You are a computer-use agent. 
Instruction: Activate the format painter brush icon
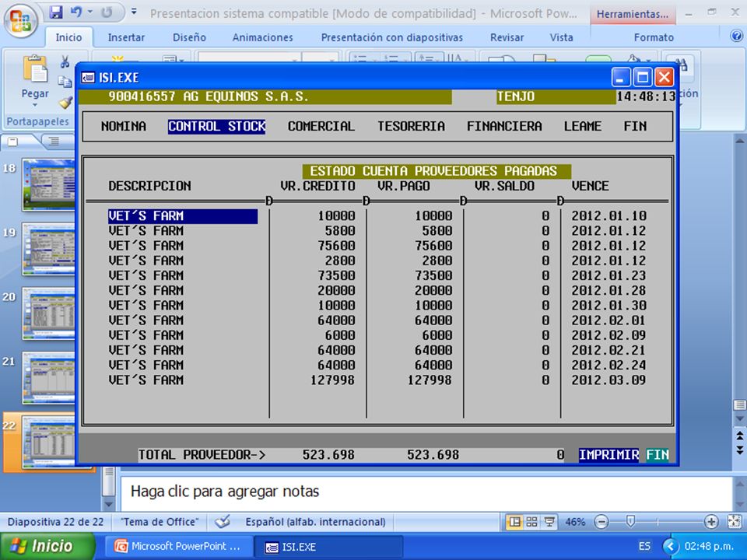[65, 101]
